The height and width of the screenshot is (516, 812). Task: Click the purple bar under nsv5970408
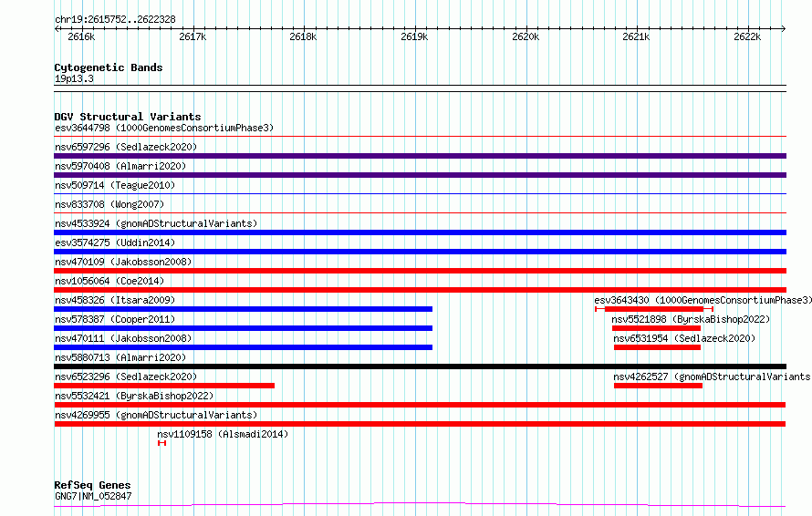coord(420,175)
